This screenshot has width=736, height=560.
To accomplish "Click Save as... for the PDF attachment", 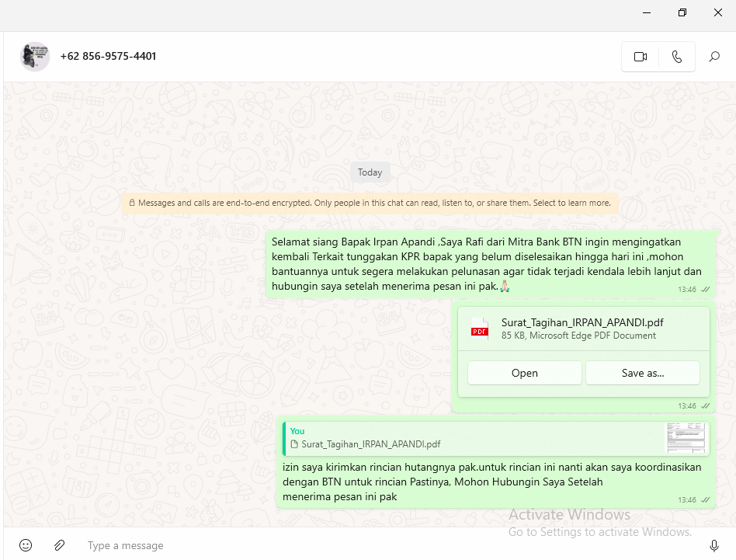I will point(642,373).
